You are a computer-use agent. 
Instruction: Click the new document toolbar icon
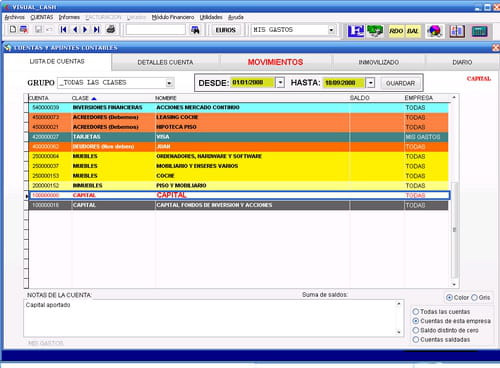pyautogui.click(x=13, y=30)
